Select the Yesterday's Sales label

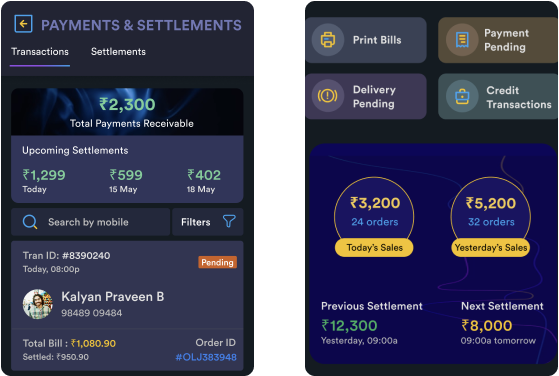[491, 248]
